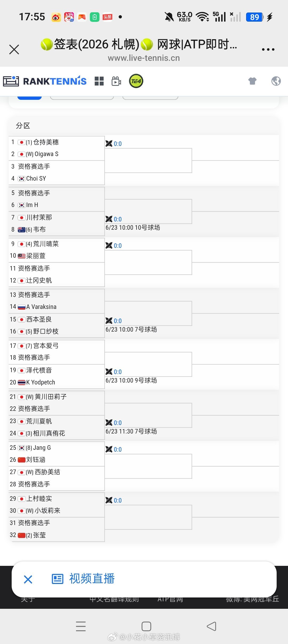Open the TE4 green circle icon

[x=136, y=81]
